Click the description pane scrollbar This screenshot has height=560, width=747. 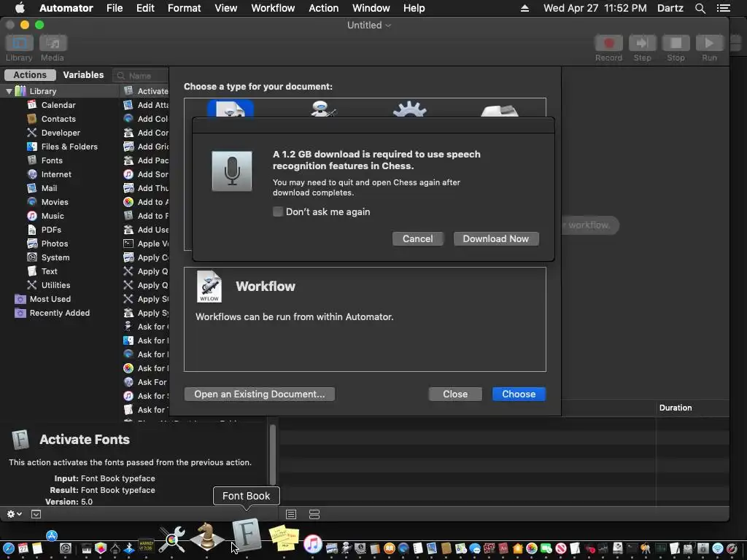273,454
